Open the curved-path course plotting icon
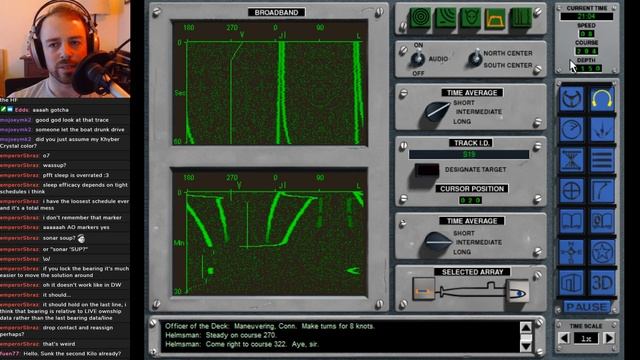This screenshot has width=640, height=360. (x=602, y=191)
